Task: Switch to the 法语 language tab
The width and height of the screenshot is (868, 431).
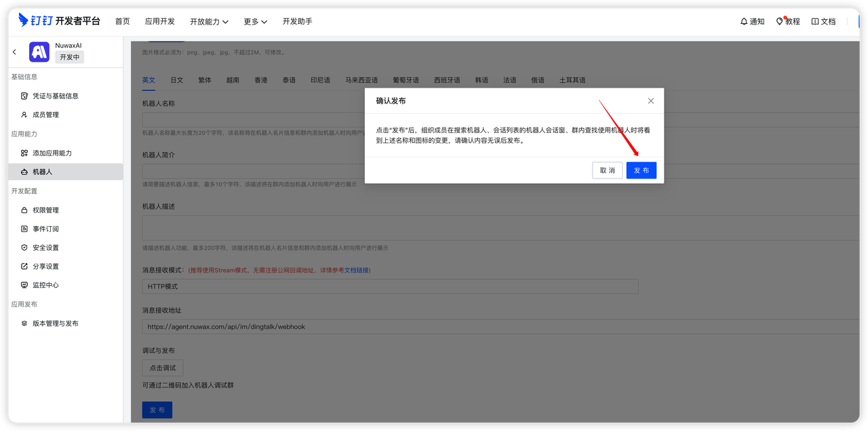Action: (x=510, y=80)
